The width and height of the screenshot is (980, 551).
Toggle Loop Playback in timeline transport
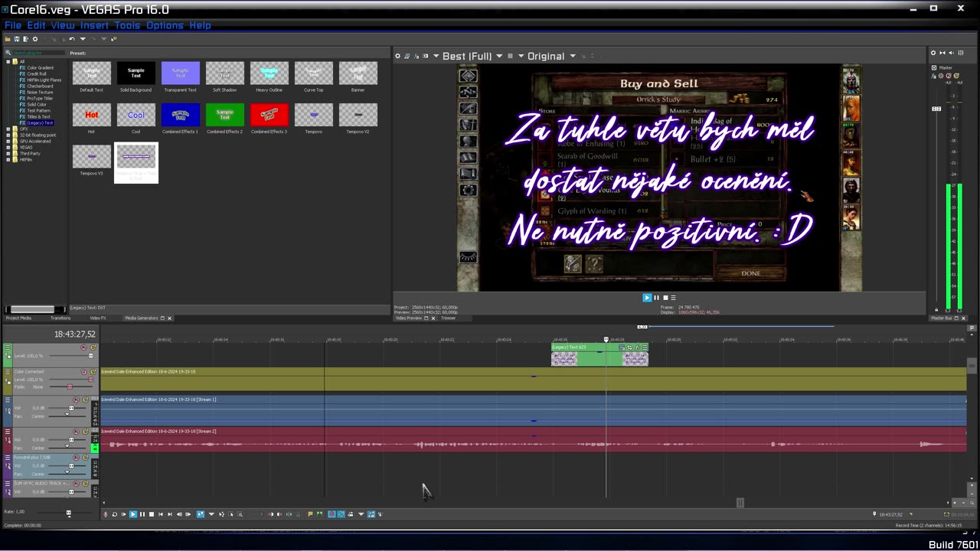(115, 514)
